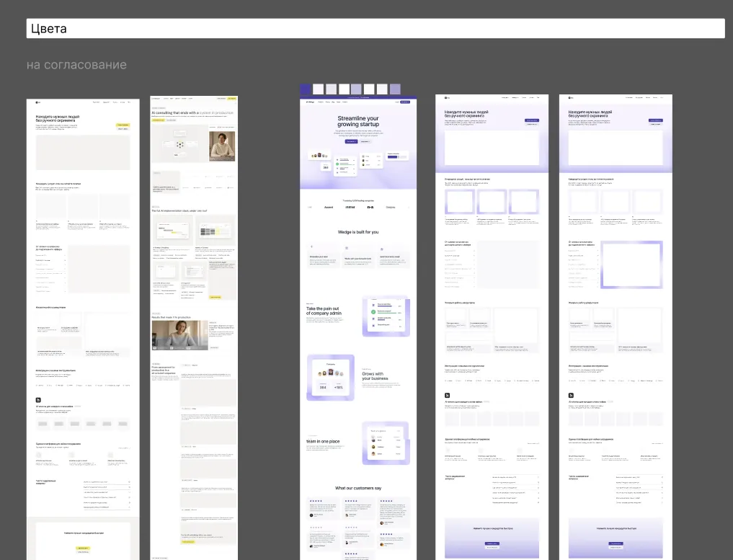
Task: Select 'Take the pain out of company admin' text
Action: tap(323, 311)
